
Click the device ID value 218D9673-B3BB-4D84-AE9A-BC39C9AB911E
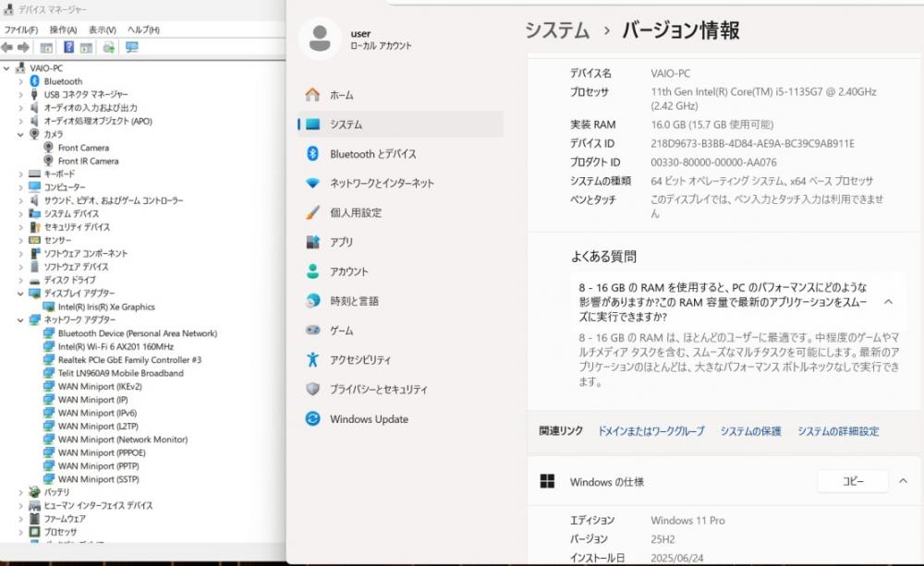pos(752,144)
